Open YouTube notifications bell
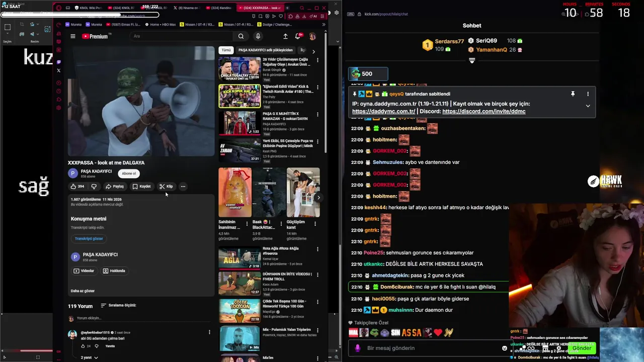Viewport: 644px width, 362px height. (298, 36)
